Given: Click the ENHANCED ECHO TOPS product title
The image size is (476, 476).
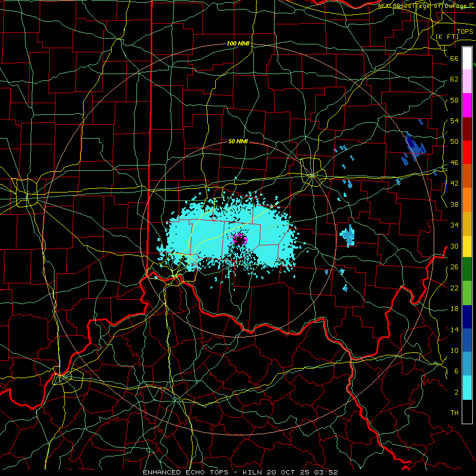Looking at the screenshot, I should pos(186,472).
